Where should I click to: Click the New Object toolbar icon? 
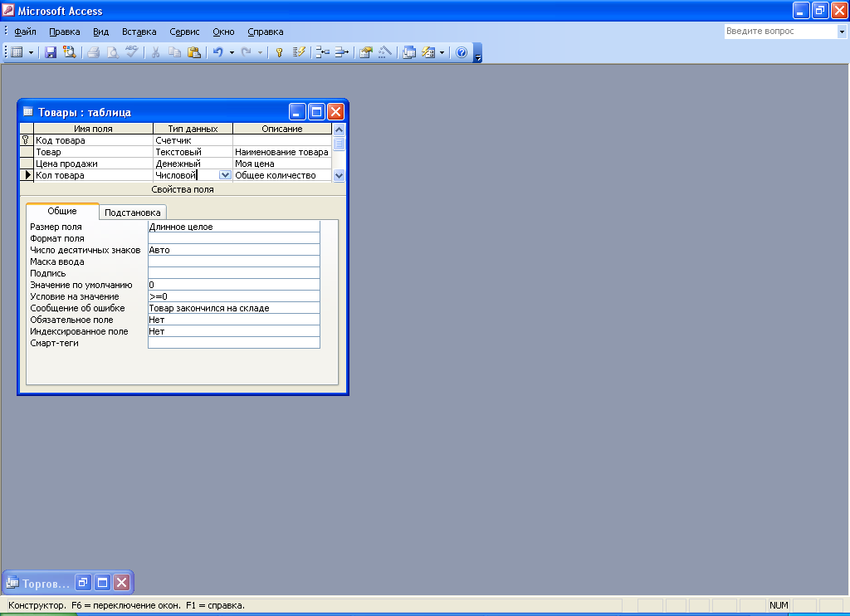coord(428,52)
